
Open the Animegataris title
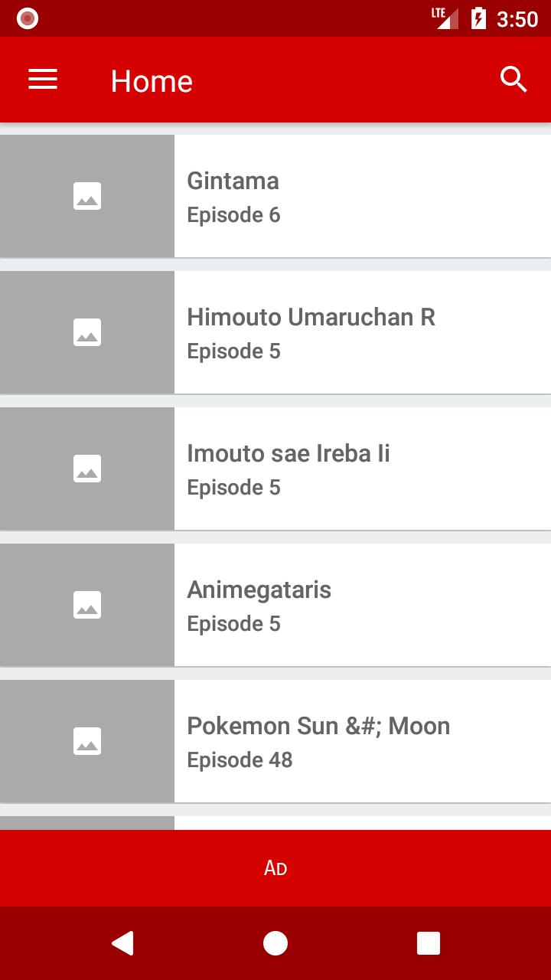pos(259,590)
